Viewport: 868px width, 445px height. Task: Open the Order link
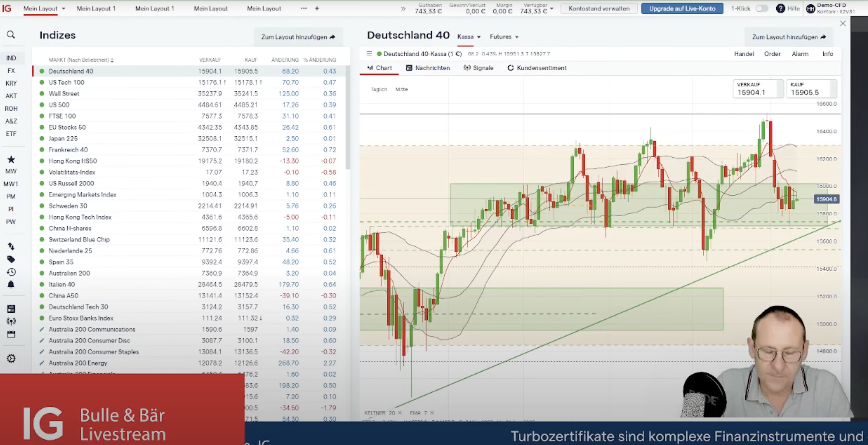coord(772,54)
